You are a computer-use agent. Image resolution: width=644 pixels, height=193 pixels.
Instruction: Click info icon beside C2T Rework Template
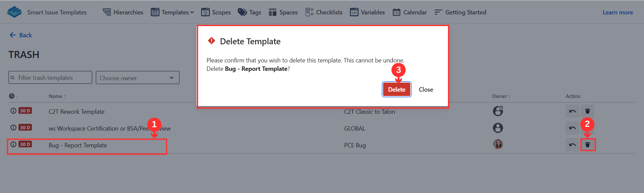click(13, 111)
